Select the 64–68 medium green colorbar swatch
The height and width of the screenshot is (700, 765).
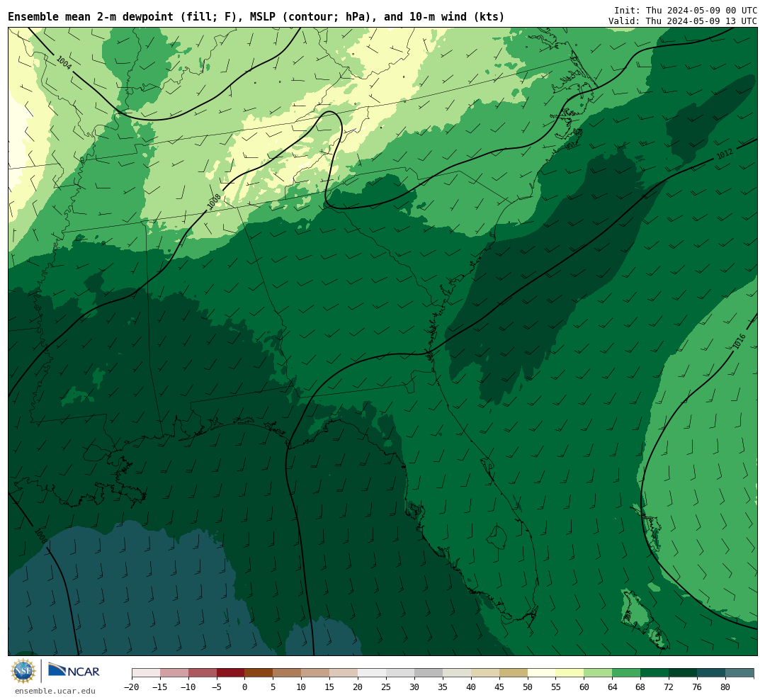tap(626, 673)
